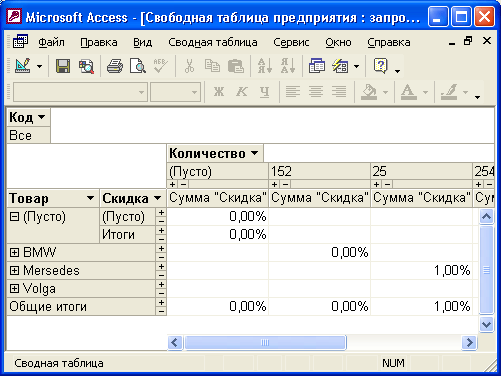The image size is (501, 376).
Task: Open the Вид menu
Action: (143, 43)
